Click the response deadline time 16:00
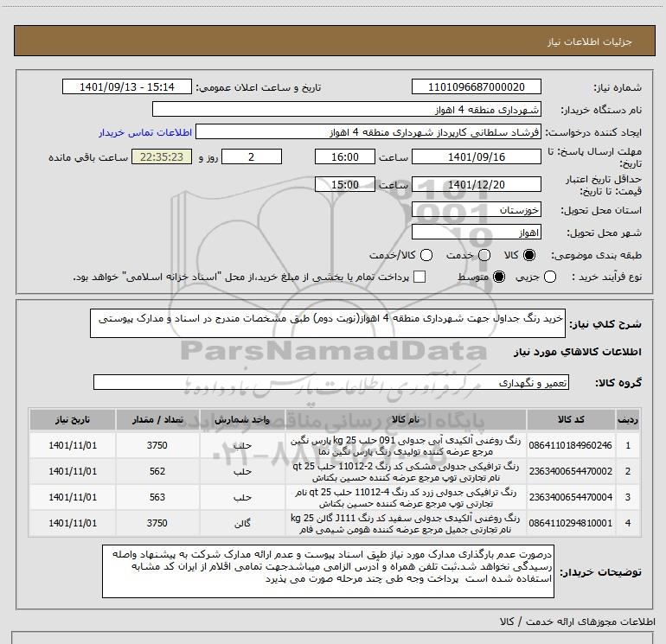The height and width of the screenshot is (644, 666). point(345,156)
